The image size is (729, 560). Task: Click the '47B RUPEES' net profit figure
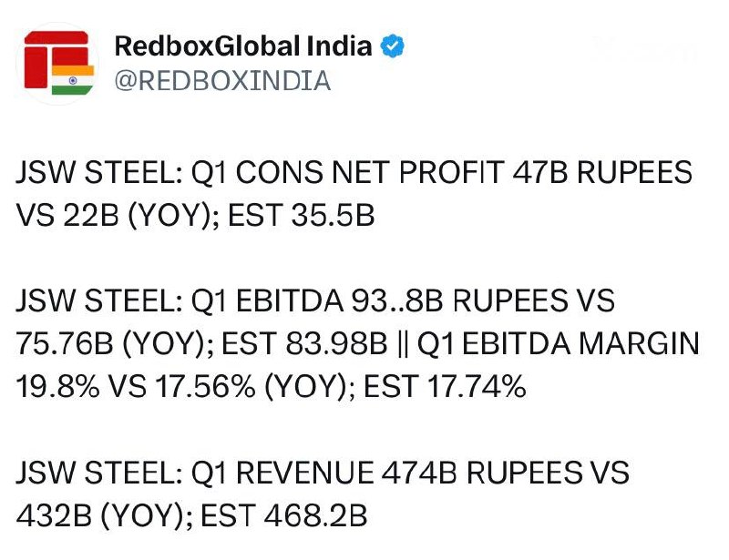point(602,172)
